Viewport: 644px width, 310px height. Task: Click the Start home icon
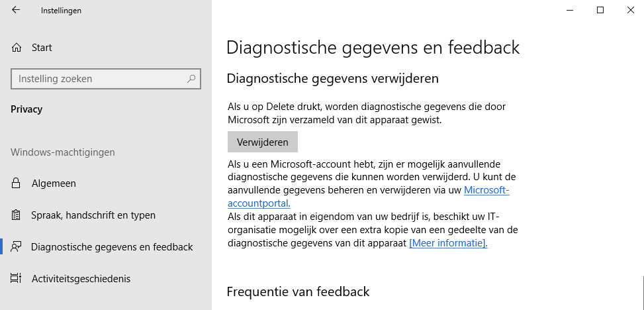pos(17,48)
